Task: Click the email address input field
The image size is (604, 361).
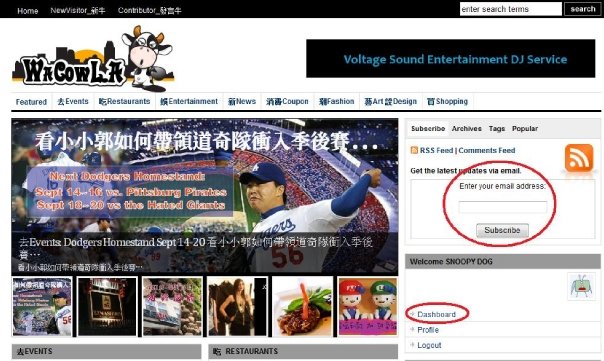Action: (x=503, y=207)
